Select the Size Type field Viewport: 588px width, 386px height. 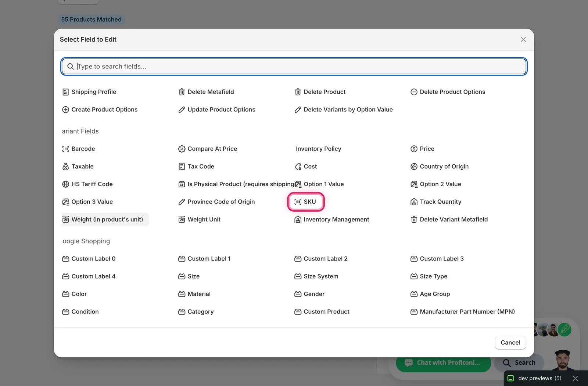pos(429,276)
